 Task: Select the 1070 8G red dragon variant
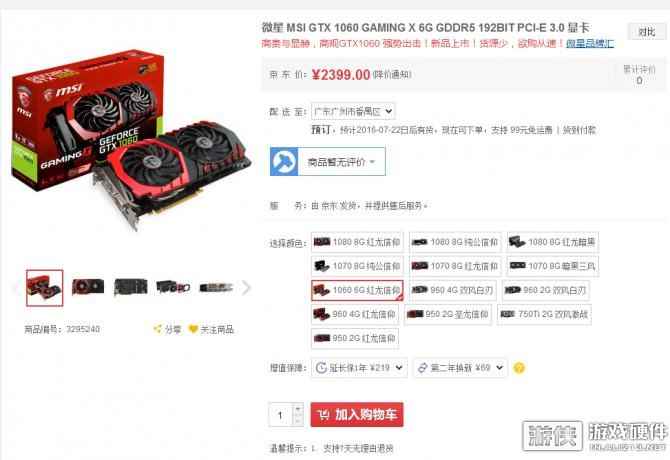[455, 266]
